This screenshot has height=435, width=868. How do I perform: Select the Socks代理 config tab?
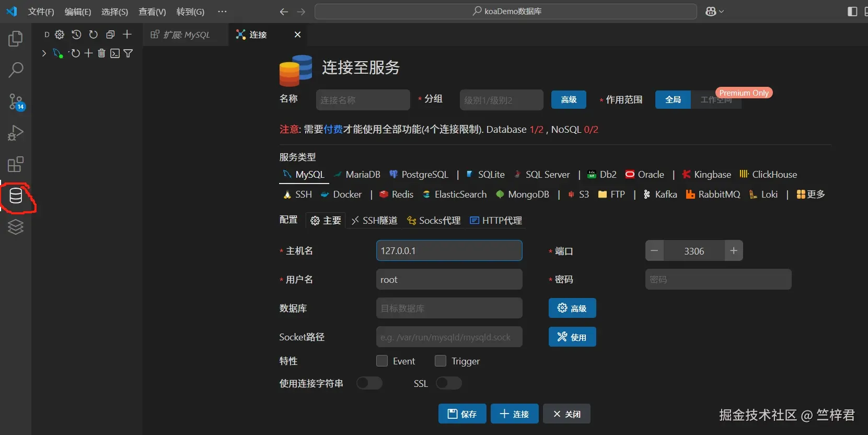434,221
